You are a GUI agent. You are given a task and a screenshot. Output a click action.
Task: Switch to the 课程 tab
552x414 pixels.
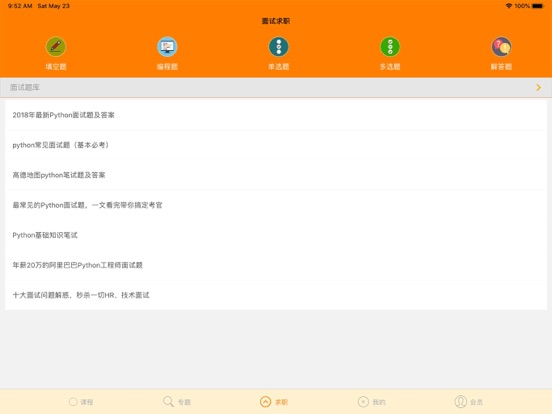[x=81, y=402]
